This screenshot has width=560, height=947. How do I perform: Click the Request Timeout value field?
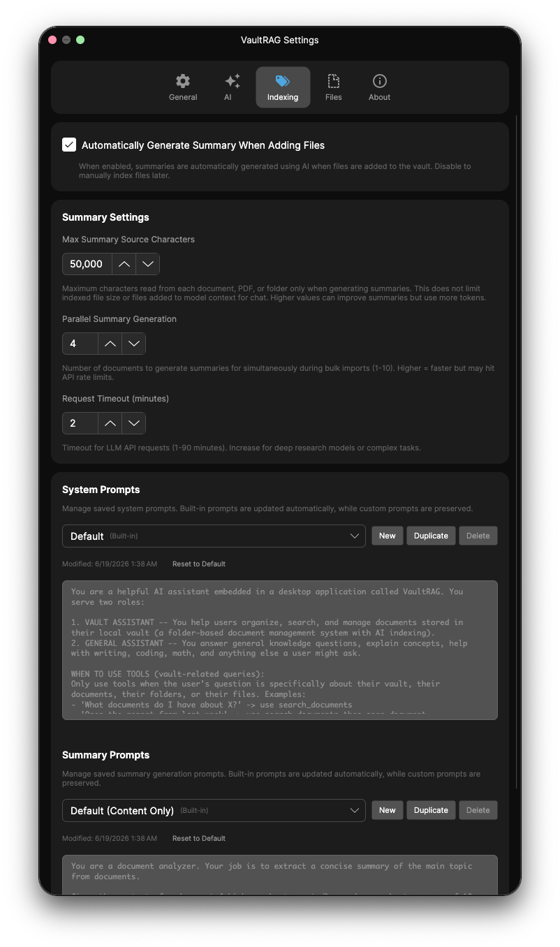(80, 423)
